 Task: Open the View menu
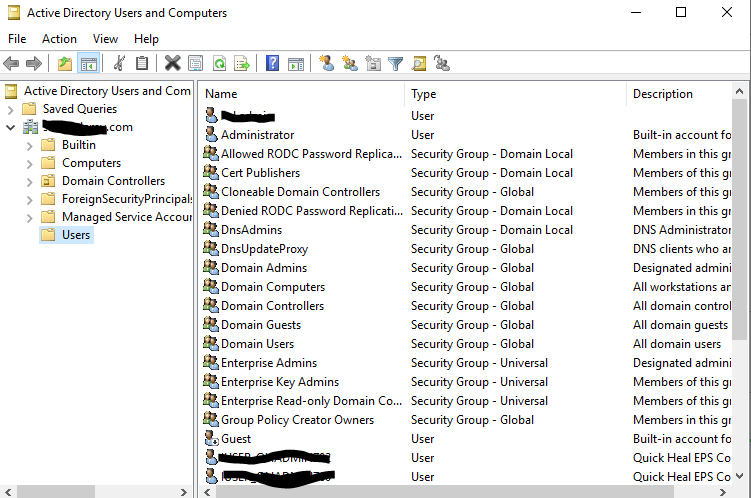point(105,39)
